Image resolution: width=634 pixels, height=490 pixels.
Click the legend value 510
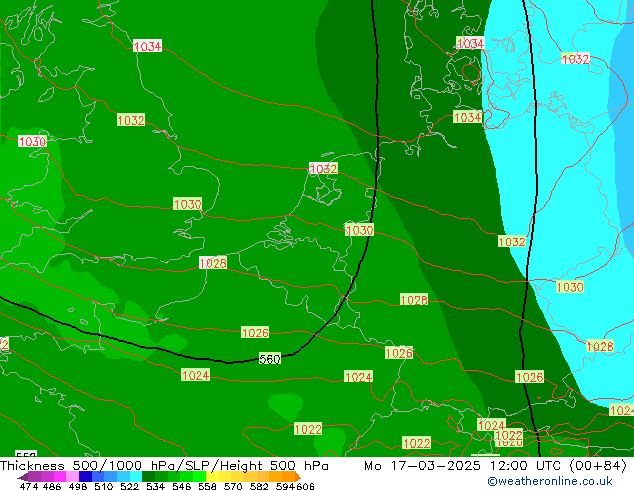tap(104, 486)
